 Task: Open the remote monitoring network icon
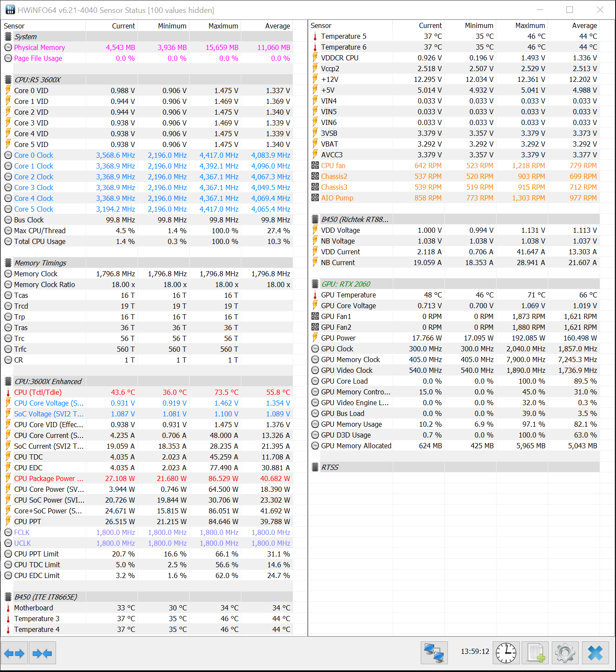tap(434, 653)
